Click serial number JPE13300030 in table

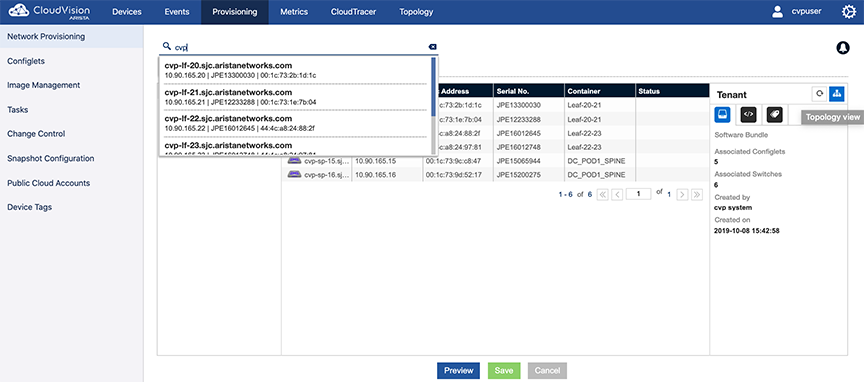(x=519, y=105)
